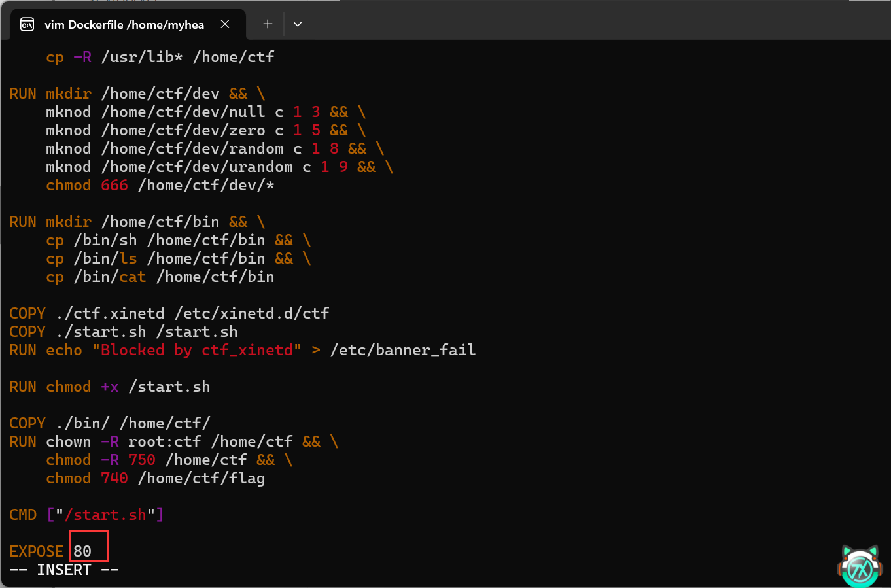This screenshot has height=588, width=891.
Task: Click the line 'chmod 740 /home/ctf/flag'
Action: [156, 479]
